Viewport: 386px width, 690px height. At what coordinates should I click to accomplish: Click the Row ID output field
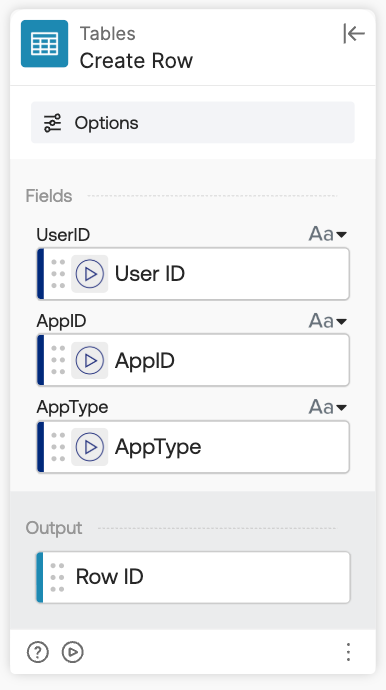point(193,577)
